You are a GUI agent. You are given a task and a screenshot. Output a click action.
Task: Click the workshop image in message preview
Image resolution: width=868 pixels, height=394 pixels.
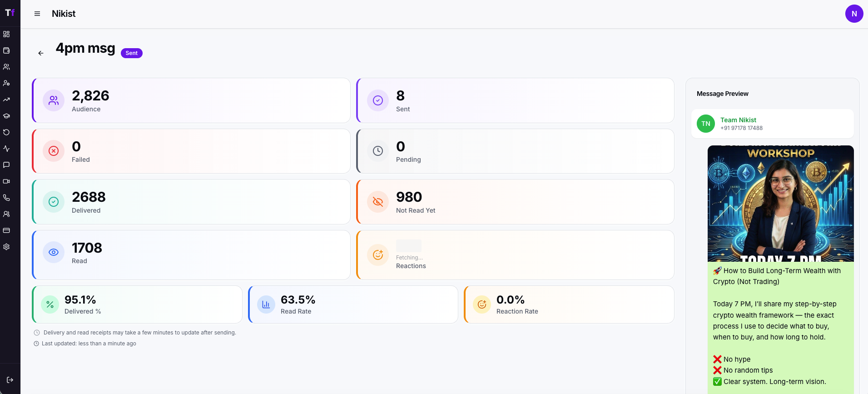(780, 204)
